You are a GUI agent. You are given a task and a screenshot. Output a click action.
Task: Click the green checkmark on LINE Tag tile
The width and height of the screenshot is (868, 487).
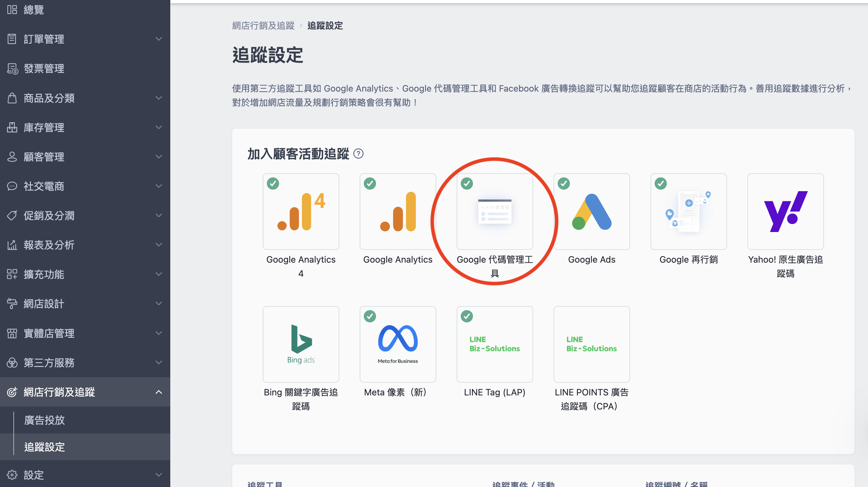(467, 316)
